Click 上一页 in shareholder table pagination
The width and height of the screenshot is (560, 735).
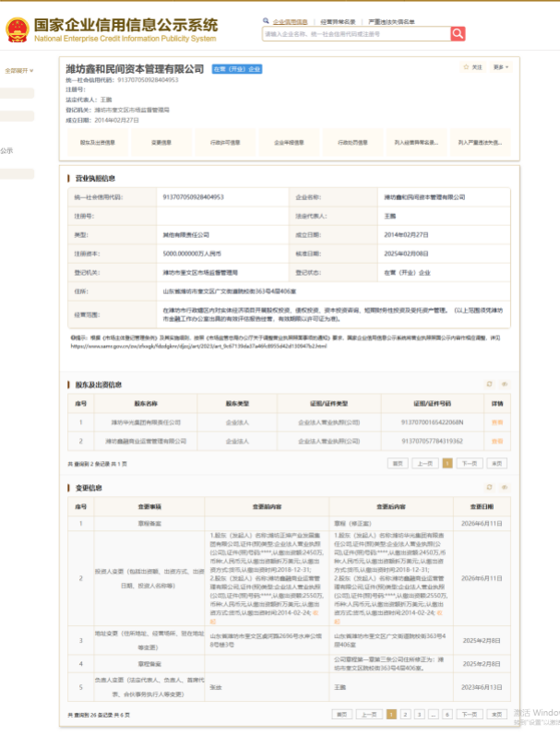tap(425, 464)
